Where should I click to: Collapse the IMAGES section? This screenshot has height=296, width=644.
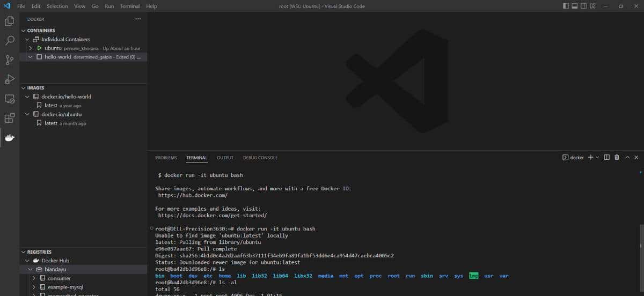(24, 88)
